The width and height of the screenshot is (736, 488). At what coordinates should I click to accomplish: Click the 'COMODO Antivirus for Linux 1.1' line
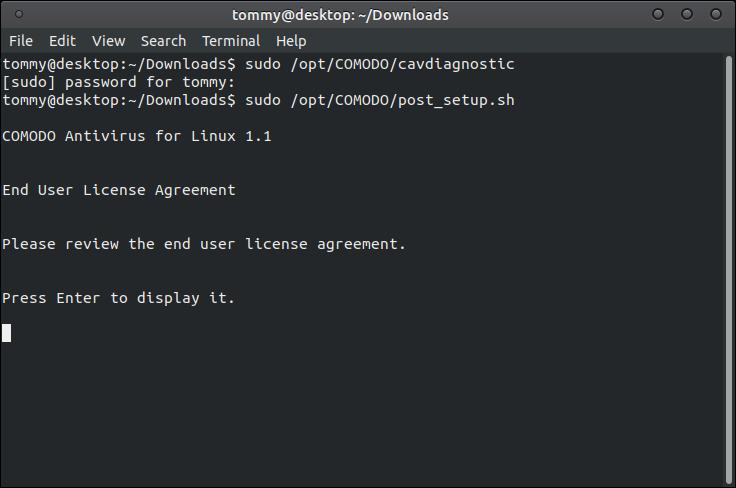click(x=137, y=136)
